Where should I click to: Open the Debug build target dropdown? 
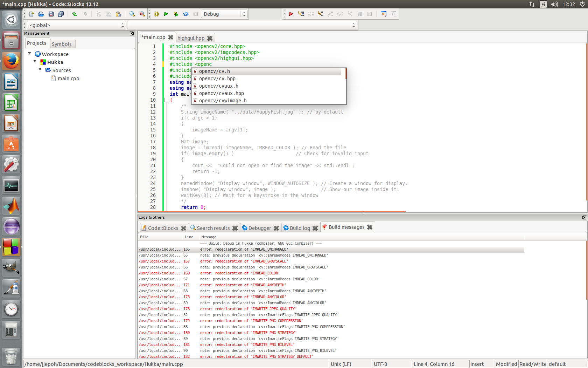pyautogui.click(x=224, y=14)
